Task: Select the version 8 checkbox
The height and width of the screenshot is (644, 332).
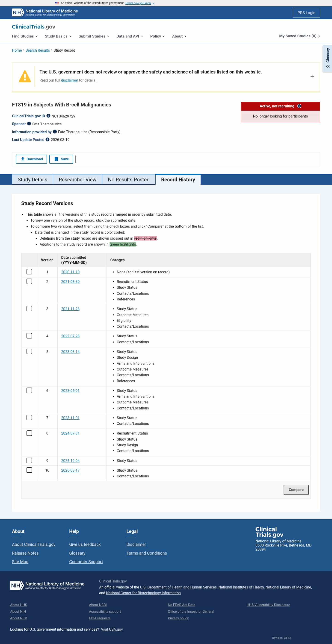Action: coord(29,433)
